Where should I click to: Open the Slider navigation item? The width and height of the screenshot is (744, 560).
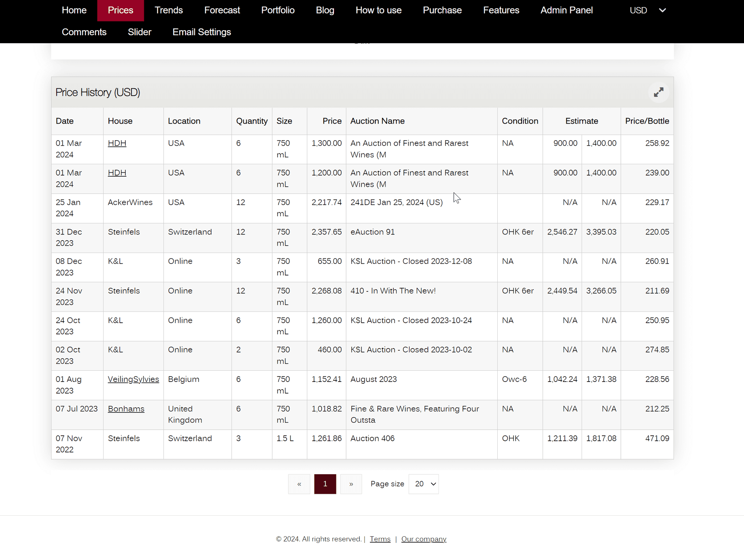point(139,32)
